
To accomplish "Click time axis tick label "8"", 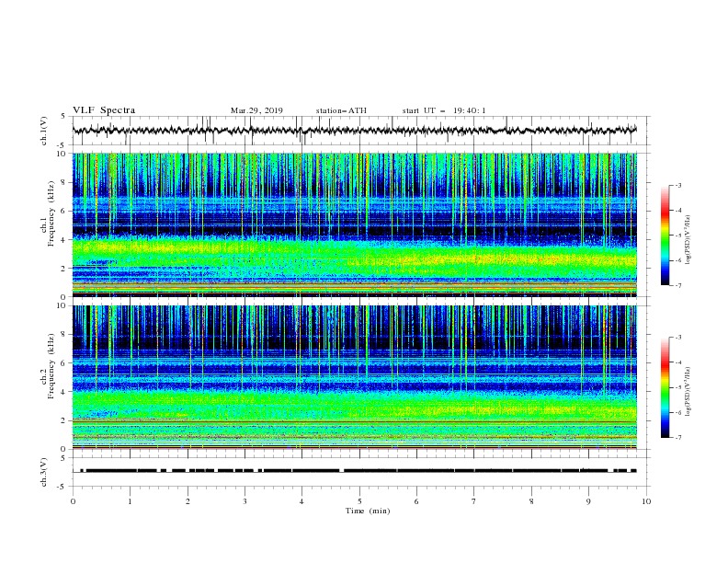I will 531,501.
